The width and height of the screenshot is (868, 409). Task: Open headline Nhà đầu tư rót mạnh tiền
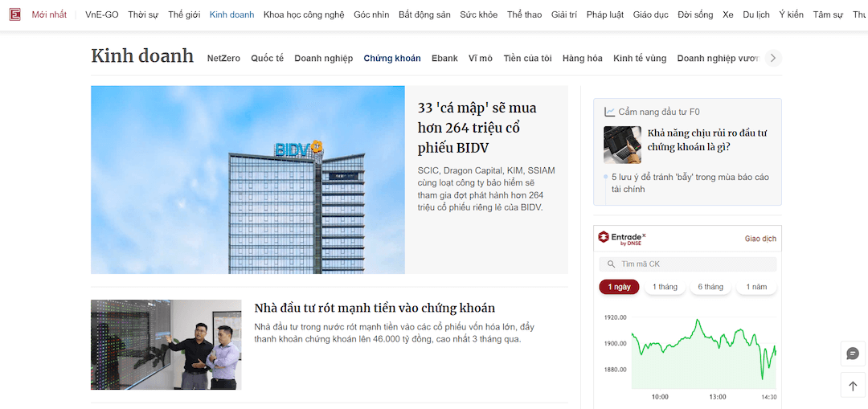click(375, 308)
